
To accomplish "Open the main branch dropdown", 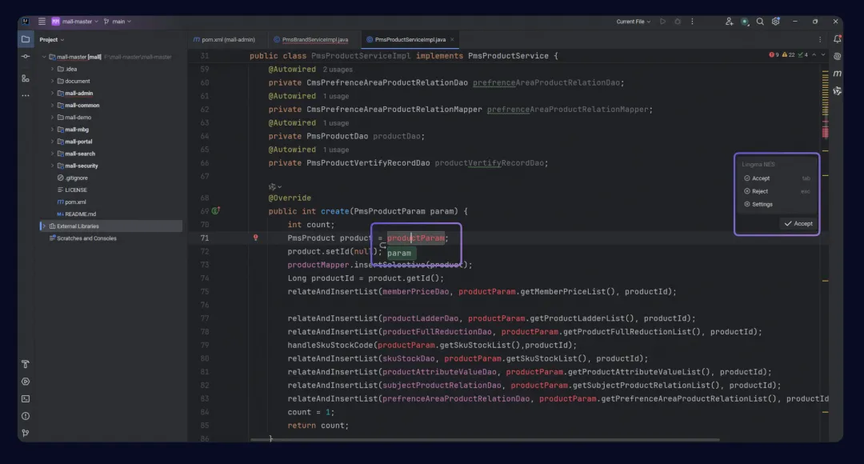I will [x=117, y=21].
